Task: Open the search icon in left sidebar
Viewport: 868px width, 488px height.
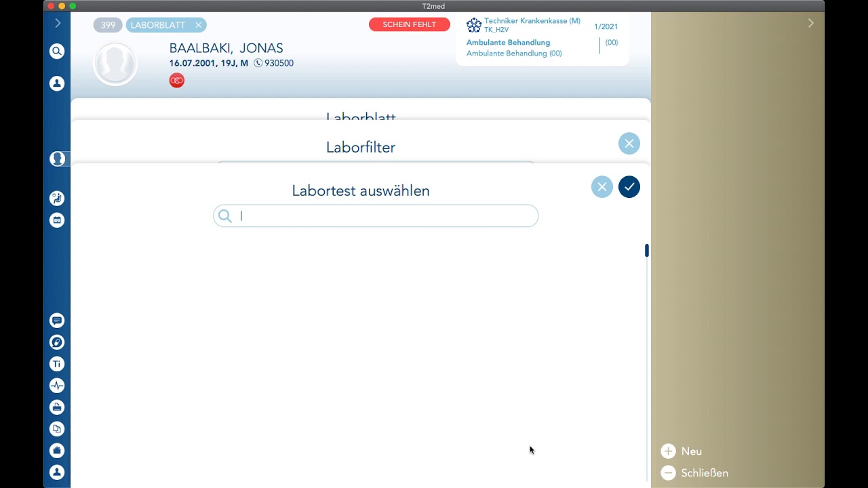Action: tap(57, 51)
